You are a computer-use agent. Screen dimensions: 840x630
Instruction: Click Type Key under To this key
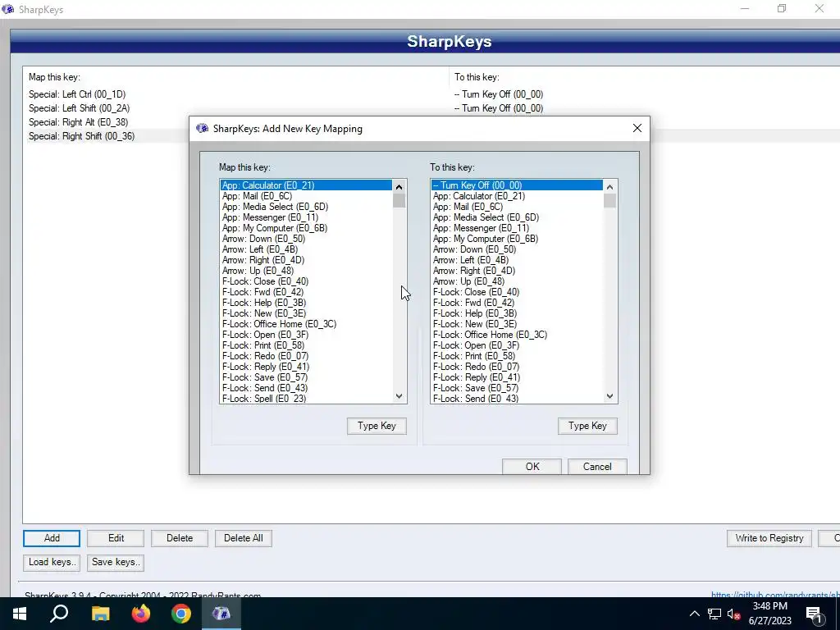point(587,426)
